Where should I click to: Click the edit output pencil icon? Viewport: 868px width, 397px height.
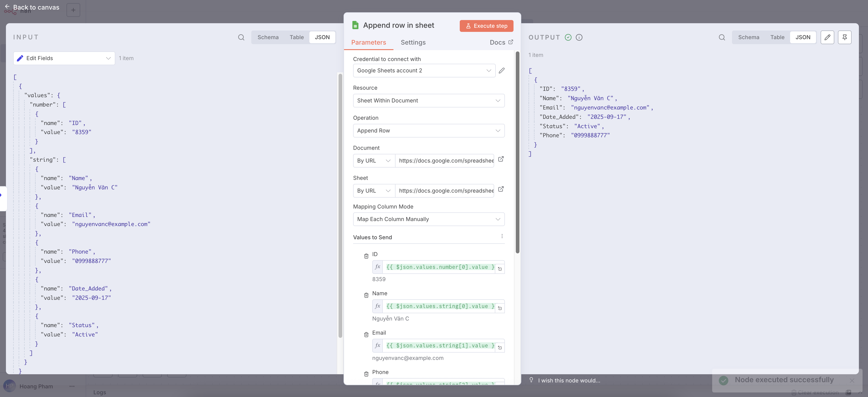(827, 37)
